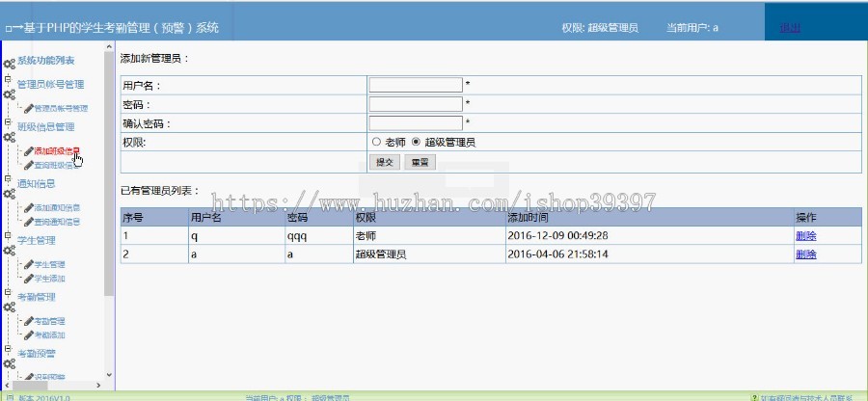The height and width of the screenshot is (401, 868).
Task: Open 学生添加 in the sidebar
Action: point(50,279)
